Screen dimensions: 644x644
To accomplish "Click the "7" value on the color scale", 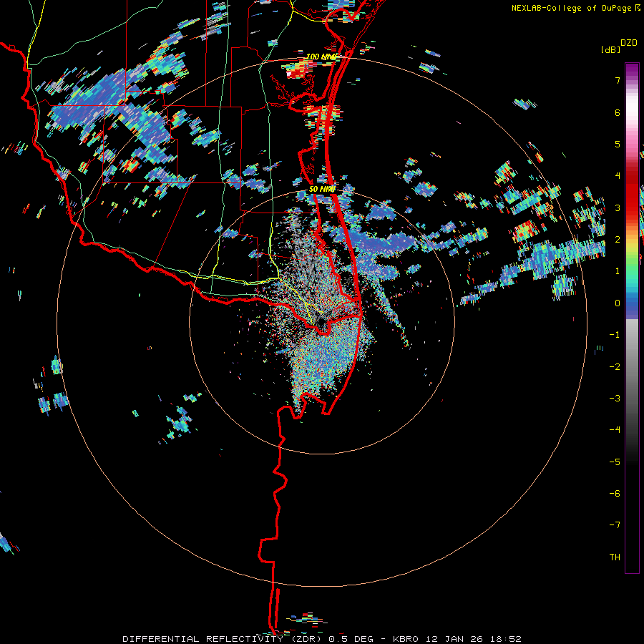I will tap(618, 80).
